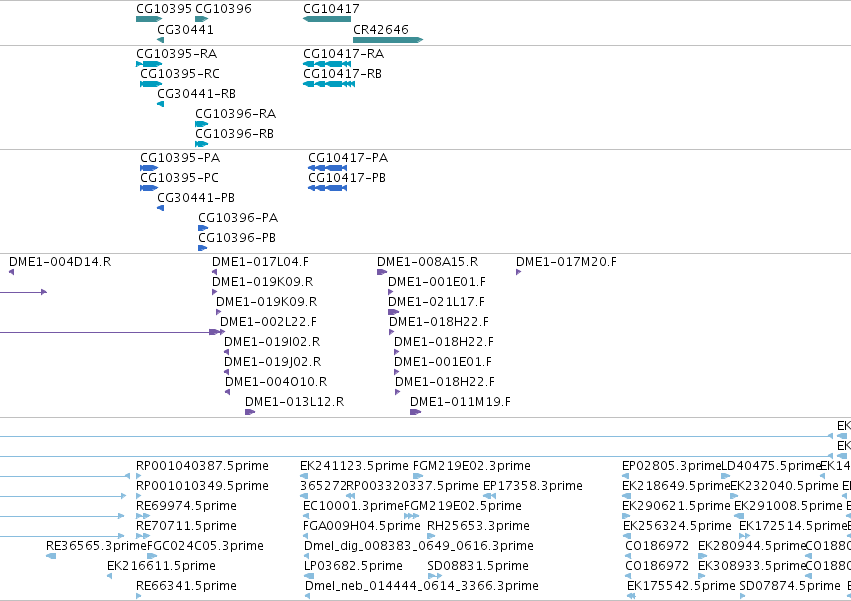Open BAC end DME1-021L17.F label
The width and height of the screenshot is (851, 601).
pyautogui.click(x=436, y=302)
